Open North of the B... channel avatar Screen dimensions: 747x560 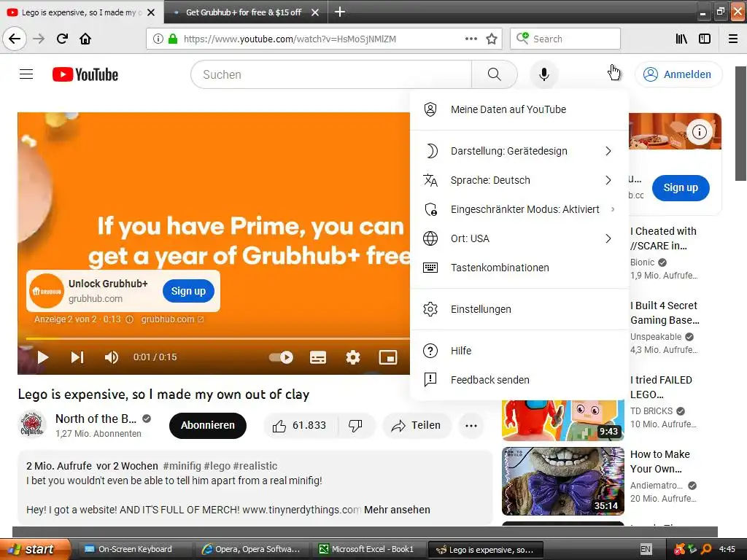(x=32, y=424)
